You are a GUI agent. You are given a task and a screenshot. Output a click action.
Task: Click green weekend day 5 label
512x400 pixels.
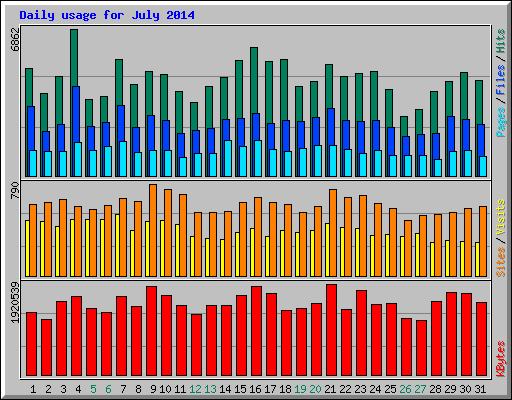(x=93, y=389)
